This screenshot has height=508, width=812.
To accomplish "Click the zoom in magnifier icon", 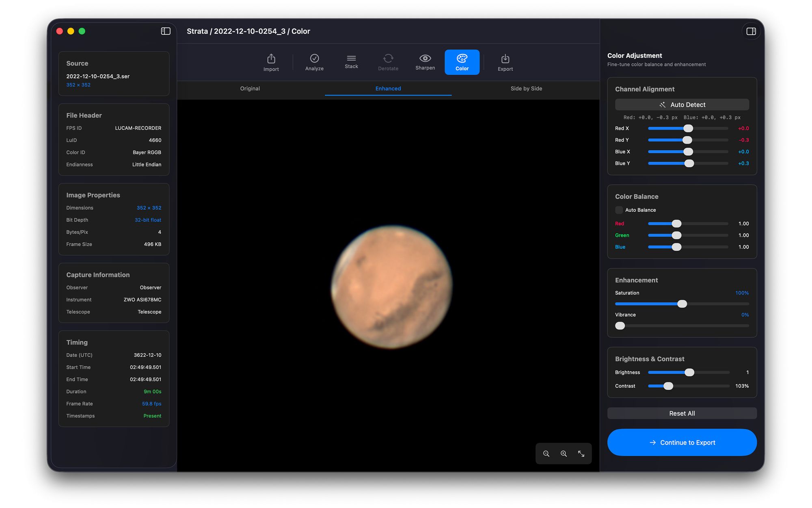I will 564,454.
